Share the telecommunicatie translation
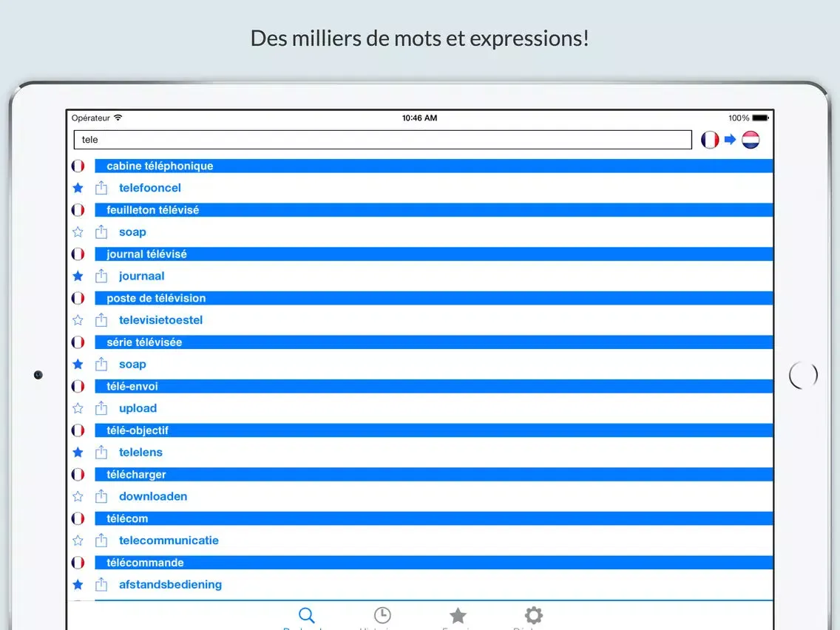840x630 pixels. click(101, 540)
